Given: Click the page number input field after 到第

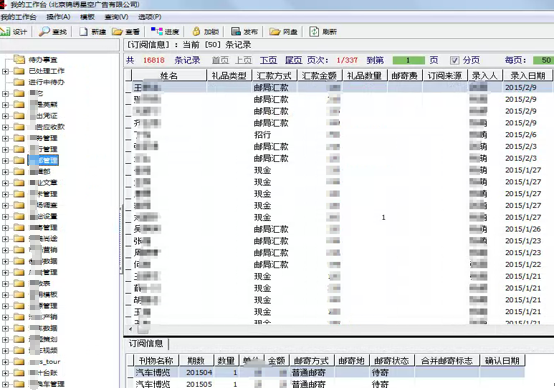Looking at the screenshot, I should 408,61.
